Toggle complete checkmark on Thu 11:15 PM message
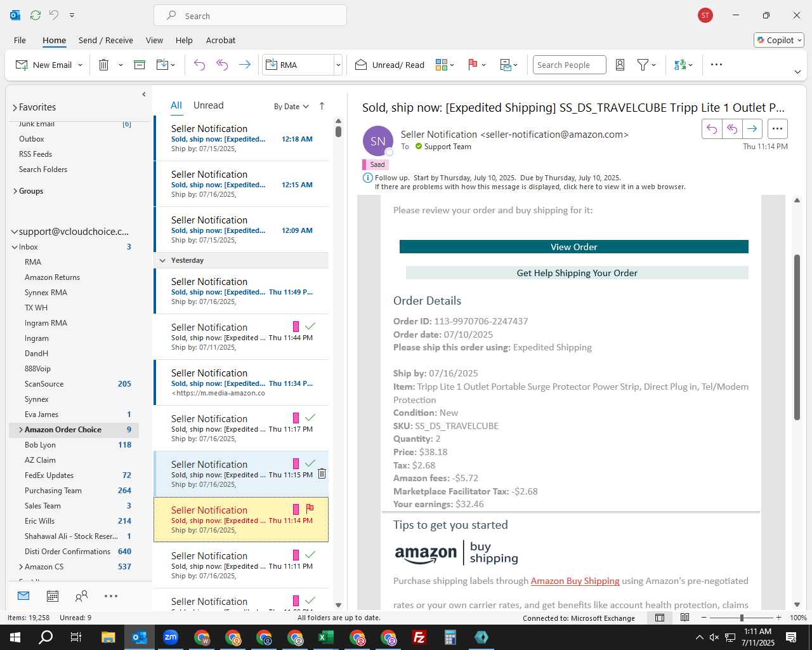The image size is (812, 650). tap(310, 463)
